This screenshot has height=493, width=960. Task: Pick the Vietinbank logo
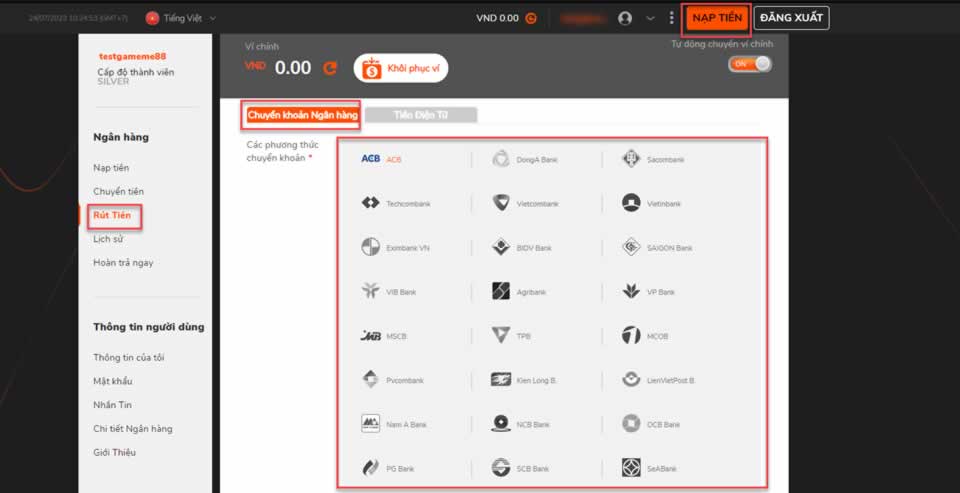(x=631, y=203)
